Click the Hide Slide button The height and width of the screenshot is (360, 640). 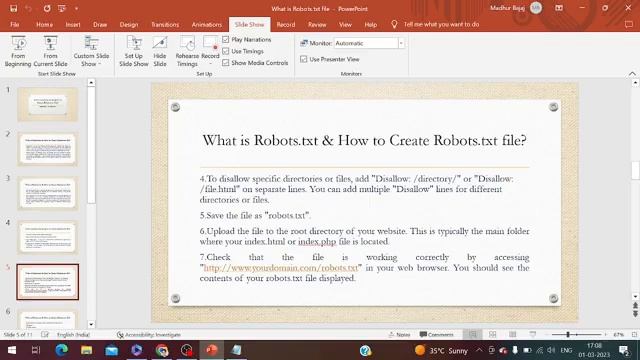click(160, 51)
